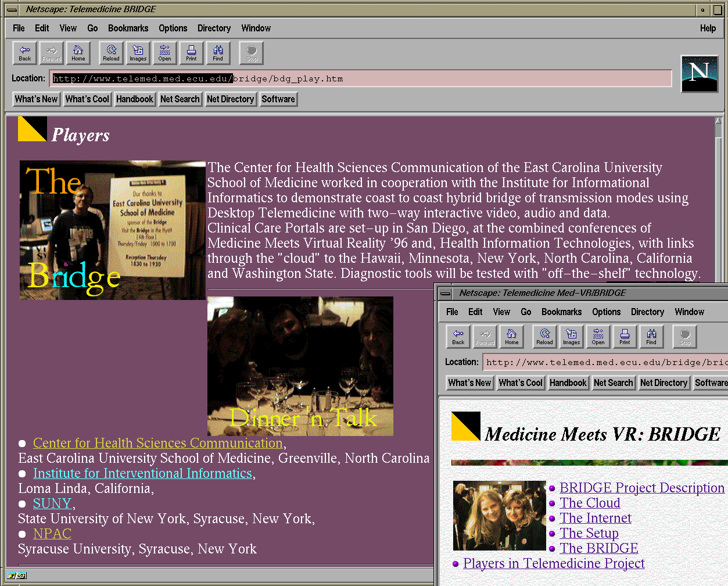Click Images button in Med-VR/BRIDGE window
Screen dimensions: 728x586
click(572, 337)
